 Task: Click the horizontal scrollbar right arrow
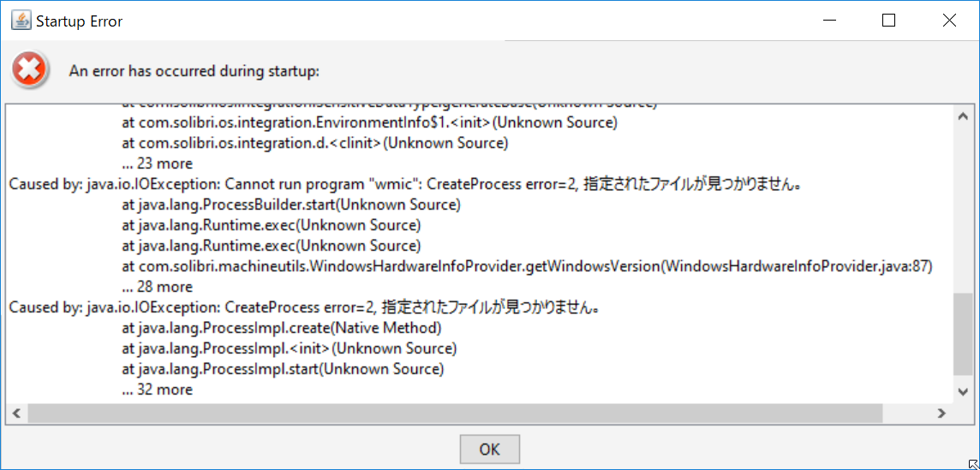[940, 413]
